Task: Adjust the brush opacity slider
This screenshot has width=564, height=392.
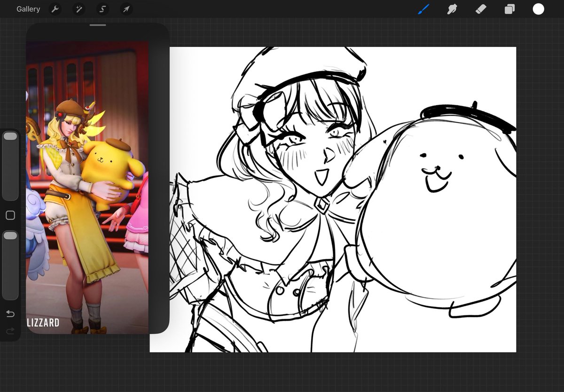Action: (x=10, y=265)
